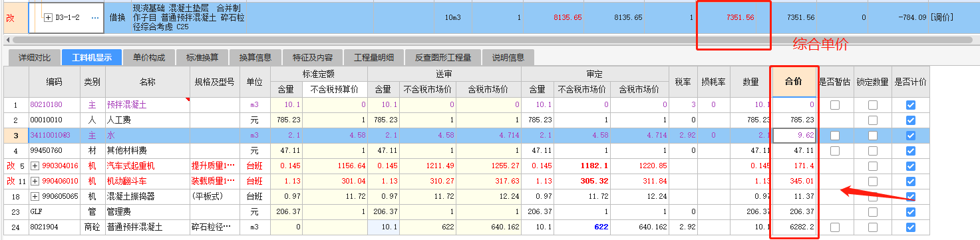This screenshot has width=980, height=240.
Task: Click the 机动翻斗车 name cell
Action: click(x=147, y=181)
